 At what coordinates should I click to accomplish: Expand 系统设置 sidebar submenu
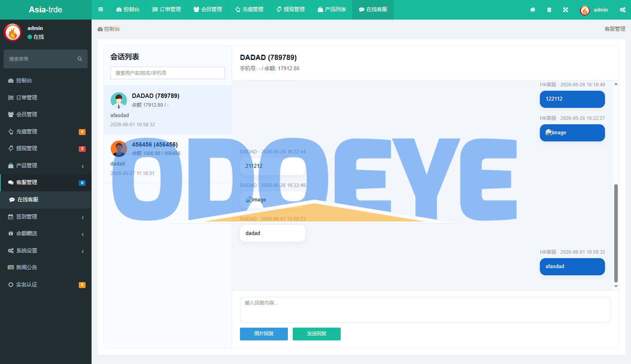click(x=46, y=251)
